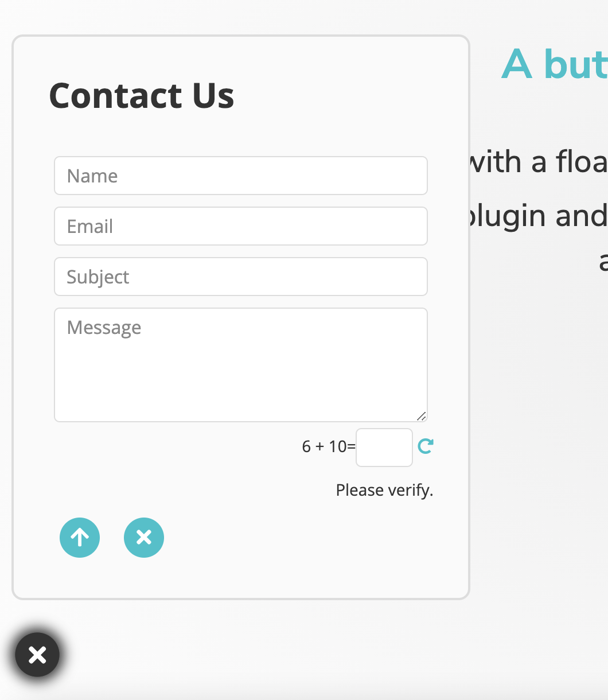
Task: Click empty area right of the cancel button
Action: pyautogui.click(x=310, y=538)
